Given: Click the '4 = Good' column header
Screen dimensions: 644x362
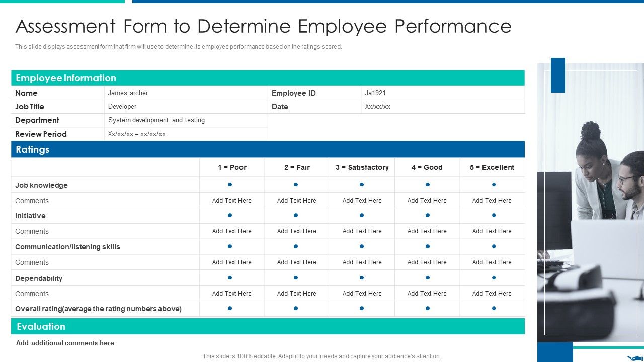Looking at the screenshot, I should [x=427, y=167].
